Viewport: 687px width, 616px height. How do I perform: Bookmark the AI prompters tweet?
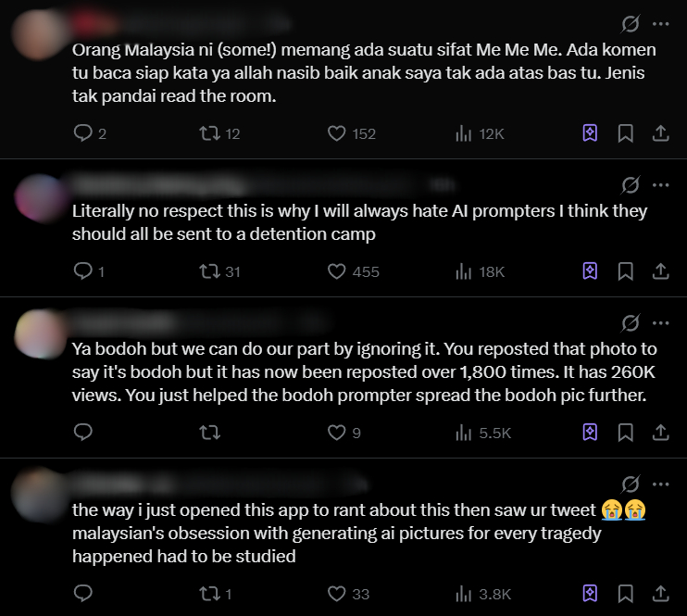[626, 271]
